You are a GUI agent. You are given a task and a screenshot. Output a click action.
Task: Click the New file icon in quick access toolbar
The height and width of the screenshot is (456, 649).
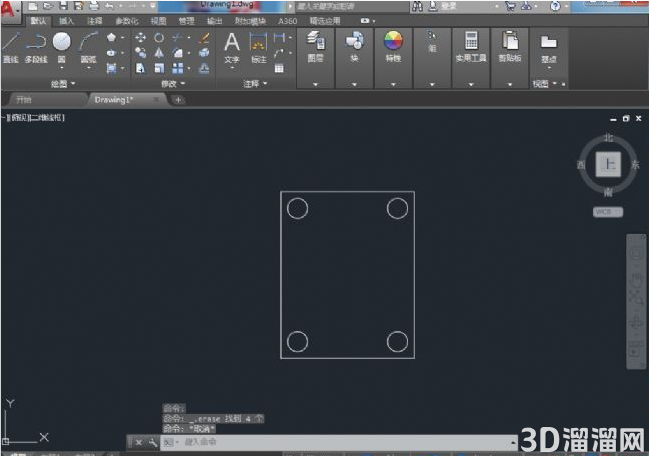(x=33, y=6)
